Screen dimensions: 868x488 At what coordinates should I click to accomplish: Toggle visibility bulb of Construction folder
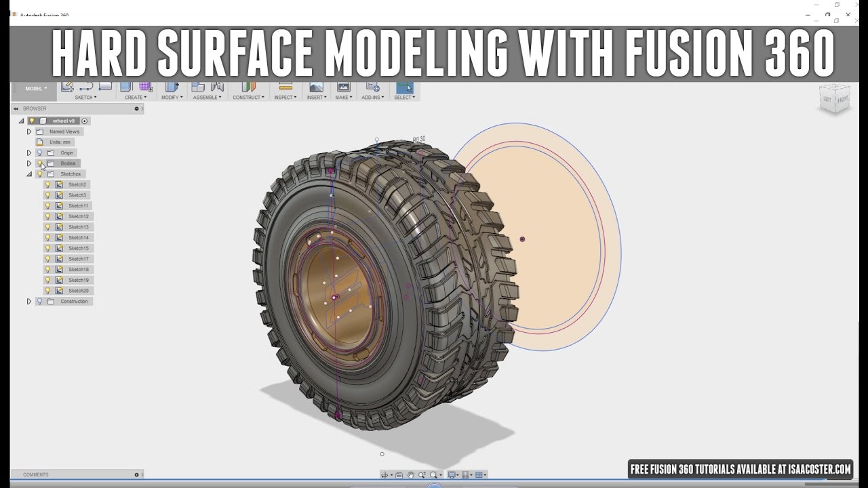point(39,301)
